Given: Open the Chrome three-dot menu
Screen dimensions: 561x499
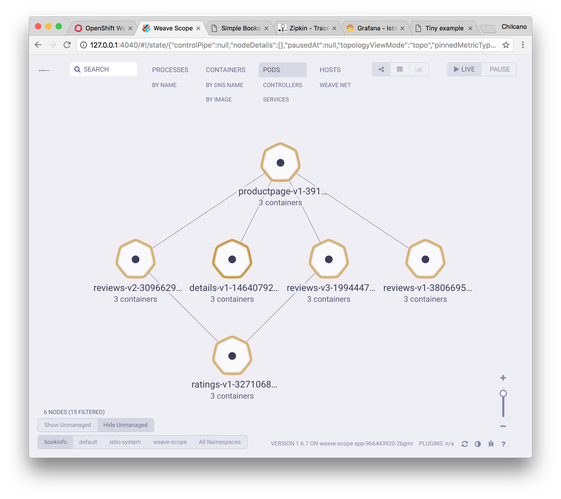Looking at the screenshot, I should point(523,45).
